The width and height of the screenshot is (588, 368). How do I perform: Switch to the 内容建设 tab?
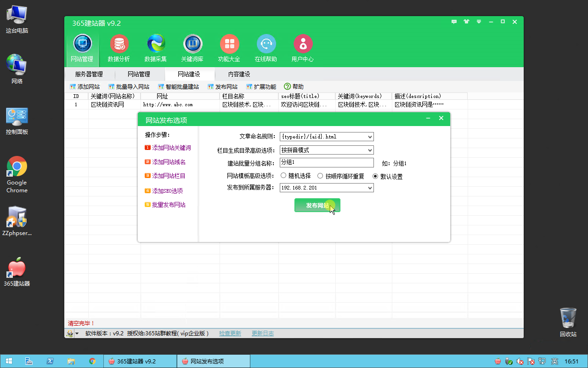(239, 74)
